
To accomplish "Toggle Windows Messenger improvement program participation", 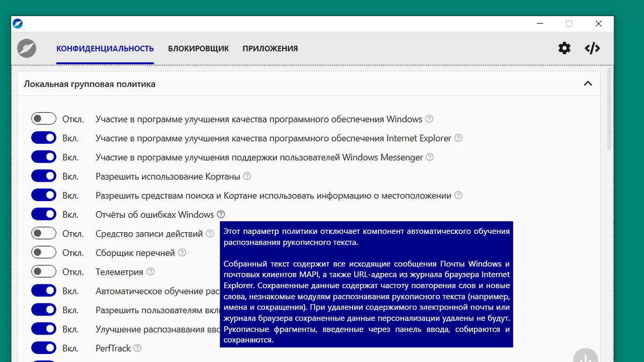I will point(44,158).
